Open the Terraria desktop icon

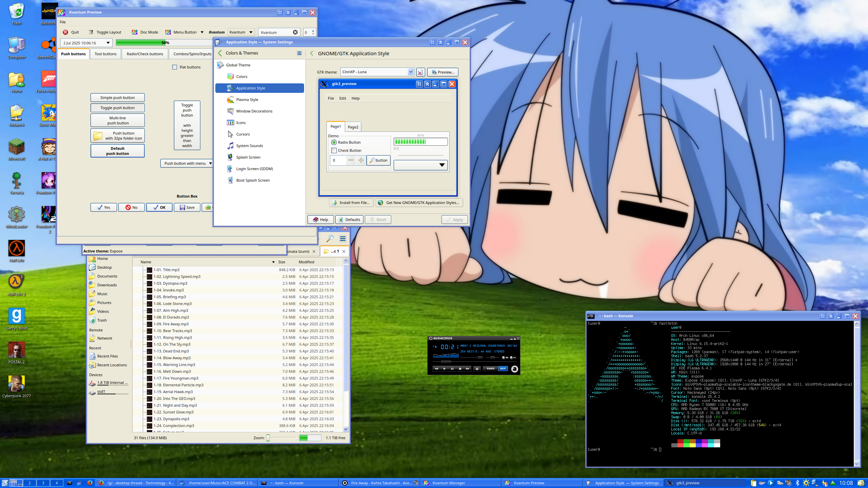coord(16,184)
